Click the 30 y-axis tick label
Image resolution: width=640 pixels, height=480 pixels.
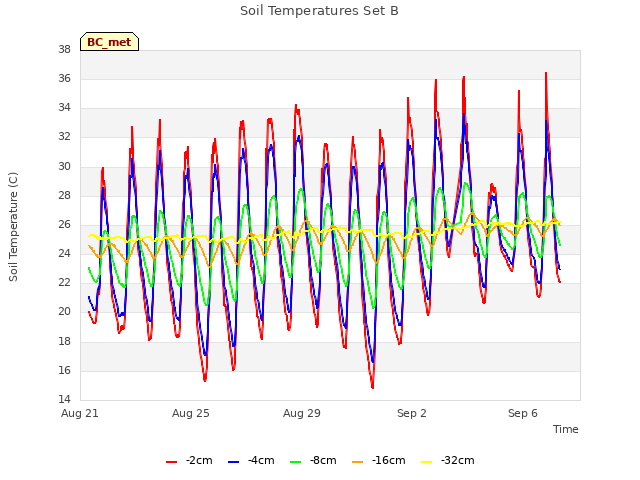click(64, 167)
